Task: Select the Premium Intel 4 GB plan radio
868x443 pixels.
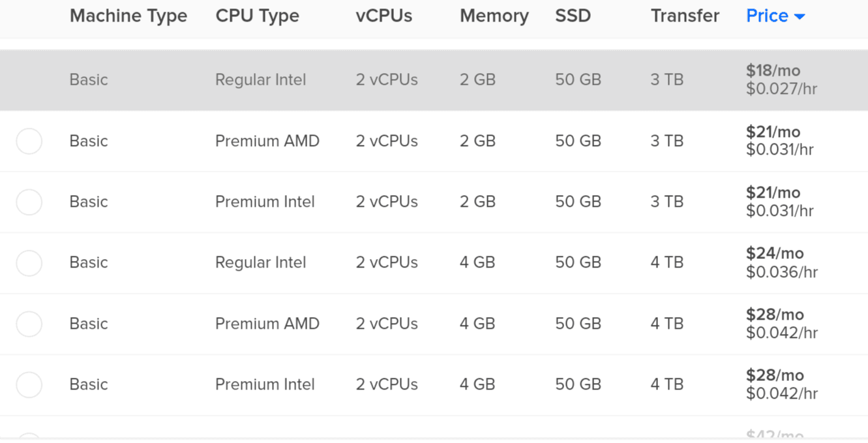Action: [29, 384]
